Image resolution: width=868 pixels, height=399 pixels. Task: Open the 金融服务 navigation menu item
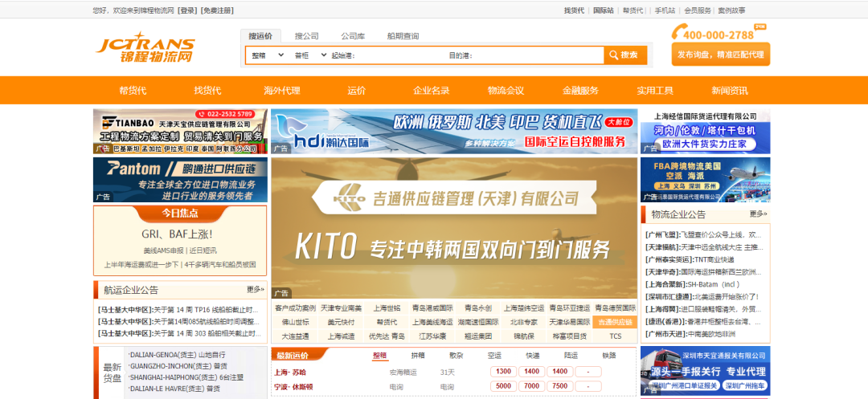(581, 91)
